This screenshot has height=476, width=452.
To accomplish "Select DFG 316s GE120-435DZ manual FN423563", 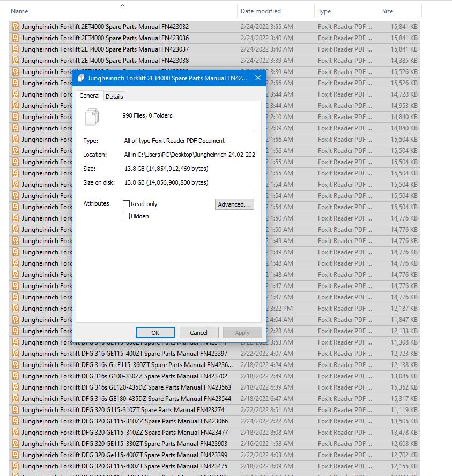I will (x=127, y=387).
